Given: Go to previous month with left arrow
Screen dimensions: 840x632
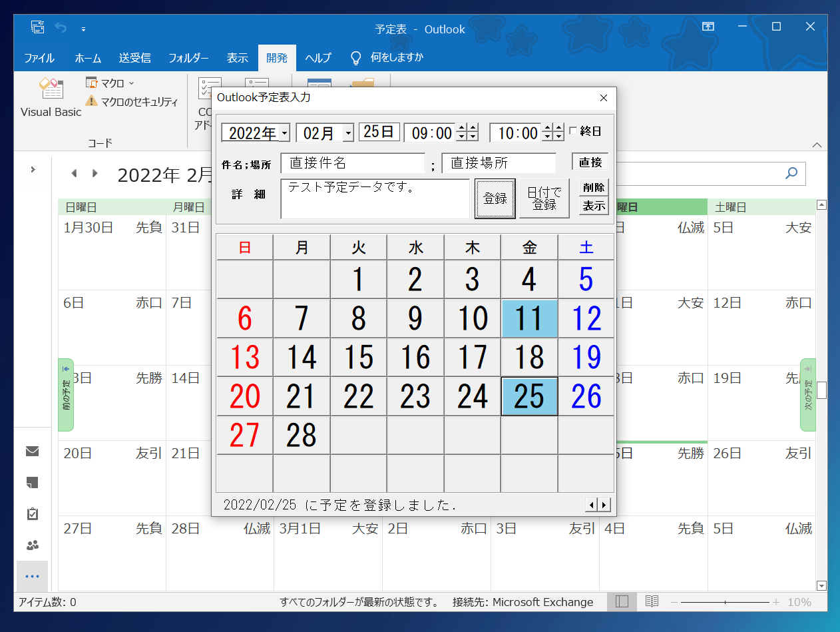Looking at the screenshot, I should (74, 173).
